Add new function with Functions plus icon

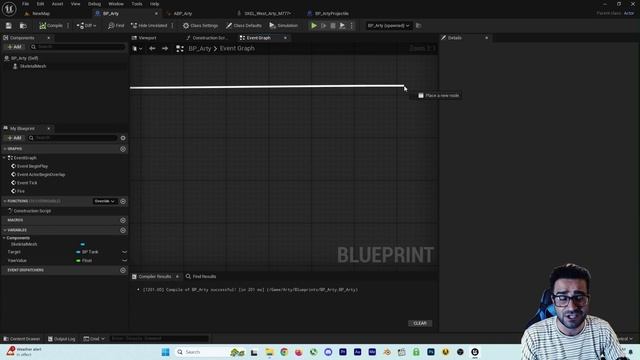pos(123,201)
